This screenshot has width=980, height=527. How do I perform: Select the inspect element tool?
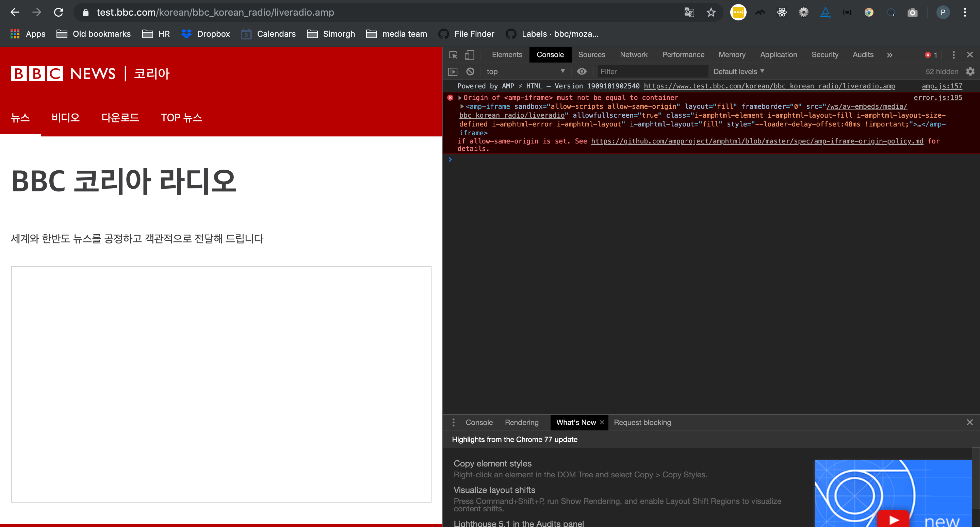click(x=453, y=55)
